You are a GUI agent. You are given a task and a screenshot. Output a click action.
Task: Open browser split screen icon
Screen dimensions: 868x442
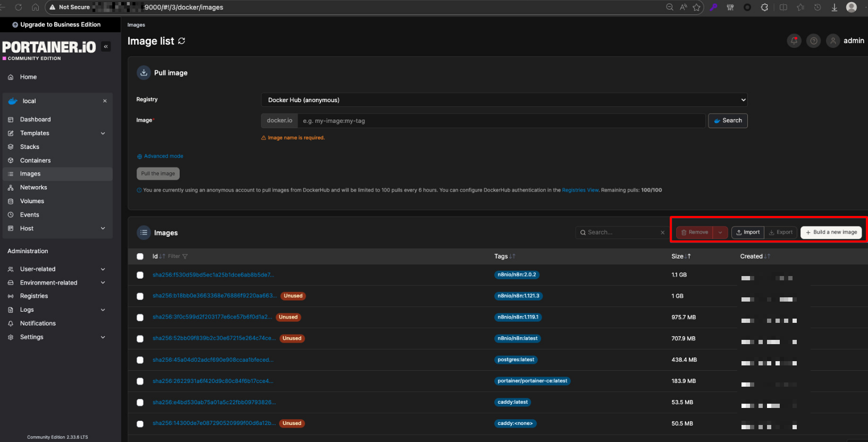(783, 7)
